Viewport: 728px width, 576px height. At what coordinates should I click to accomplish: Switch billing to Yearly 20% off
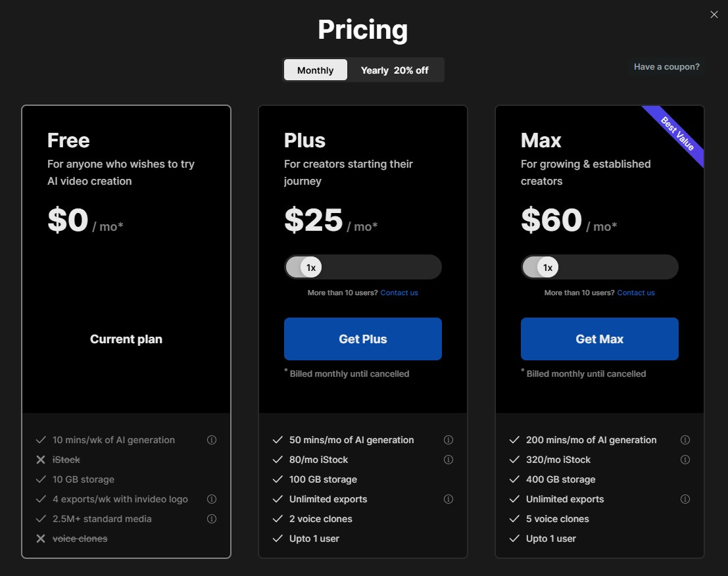coord(395,70)
